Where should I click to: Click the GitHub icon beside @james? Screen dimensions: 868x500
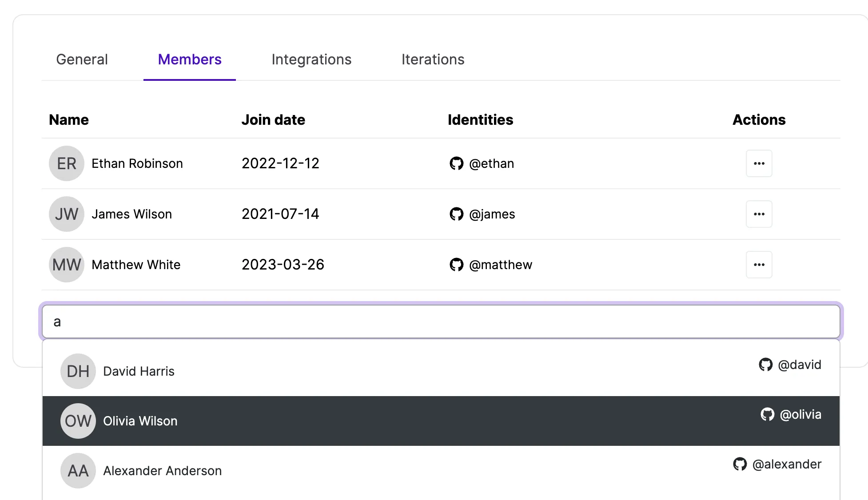[456, 214]
